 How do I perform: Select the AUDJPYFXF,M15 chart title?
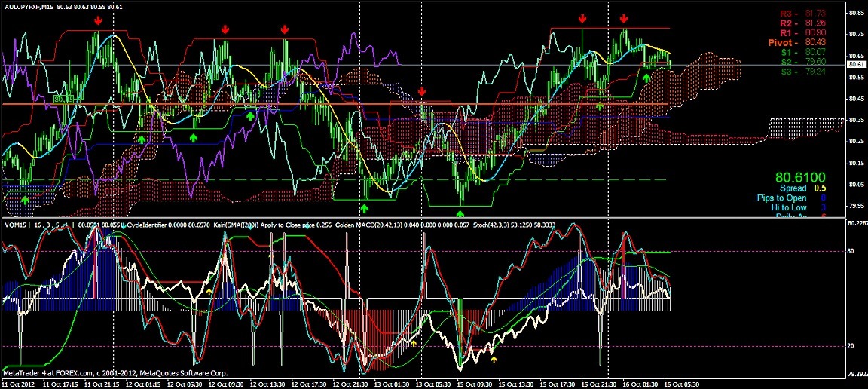[28, 8]
